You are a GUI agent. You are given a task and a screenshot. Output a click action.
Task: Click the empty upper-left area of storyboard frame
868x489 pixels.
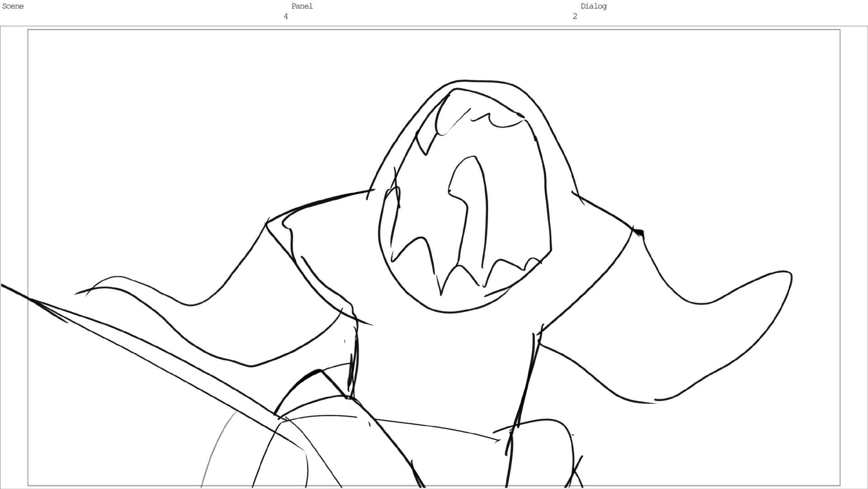click(136, 113)
